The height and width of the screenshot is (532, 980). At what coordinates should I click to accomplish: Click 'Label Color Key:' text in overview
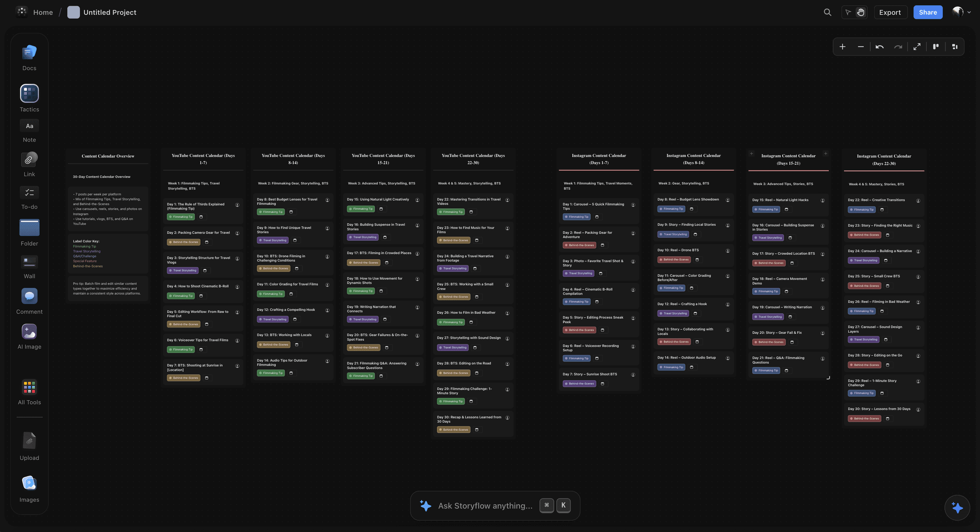click(x=86, y=241)
